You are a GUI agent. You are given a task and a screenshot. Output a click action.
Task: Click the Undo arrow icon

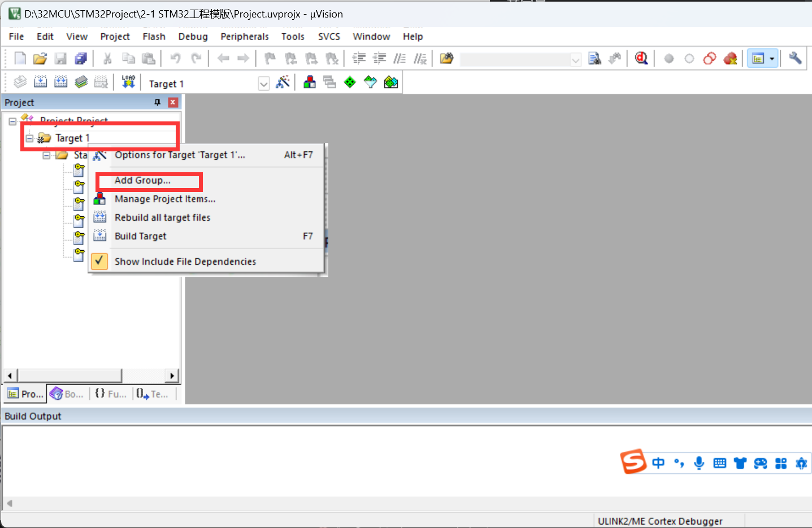[x=176, y=58]
